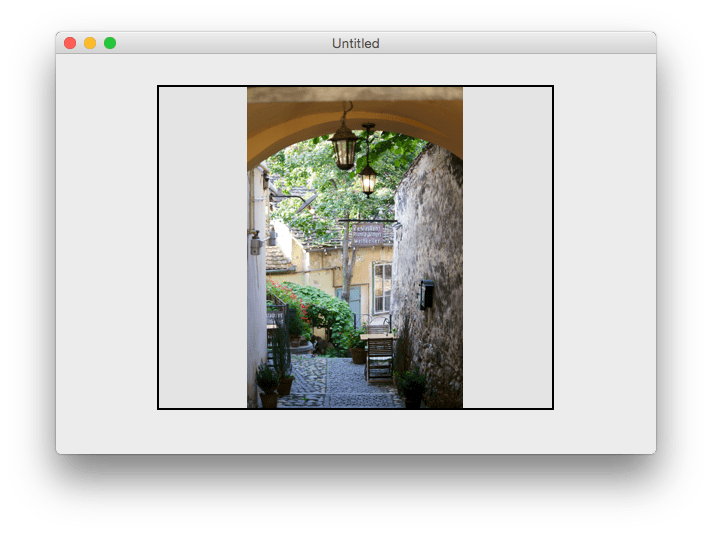Click the Untitled window title text
The image size is (712, 534).
click(x=356, y=44)
